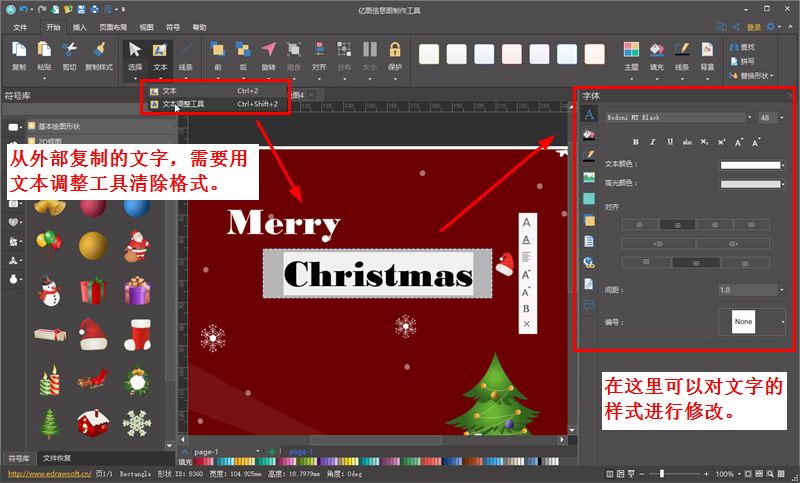Pick the snowman symbol from library
The image size is (800, 483).
pyautogui.click(x=49, y=291)
